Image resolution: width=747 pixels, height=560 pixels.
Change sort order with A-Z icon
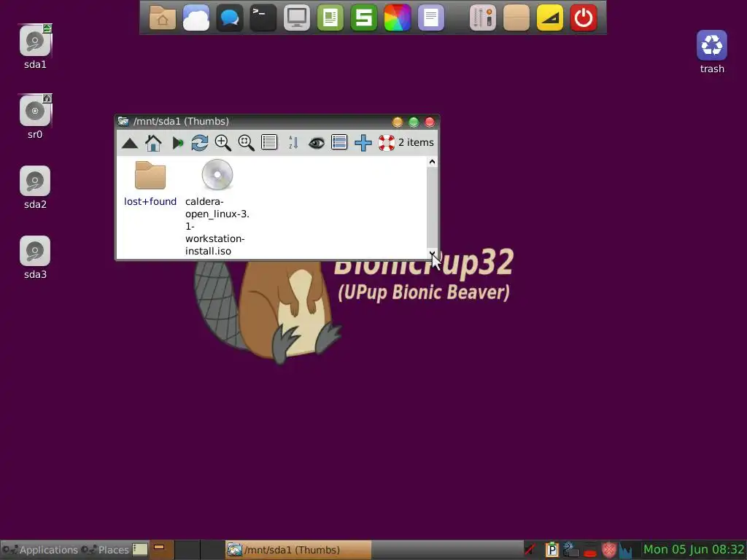tap(293, 143)
